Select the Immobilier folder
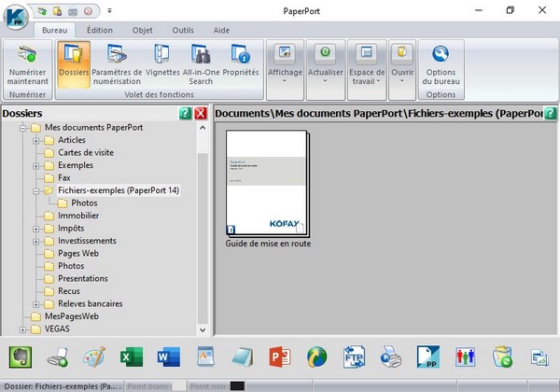This screenshot has width=560, height=392. [78, 216]
